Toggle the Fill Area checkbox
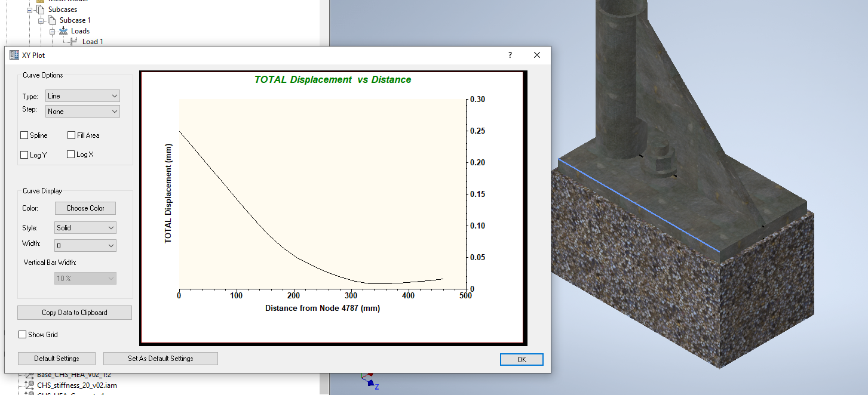Screen dimensions: 868x395 pyautogui.click(x=72, y=135)
